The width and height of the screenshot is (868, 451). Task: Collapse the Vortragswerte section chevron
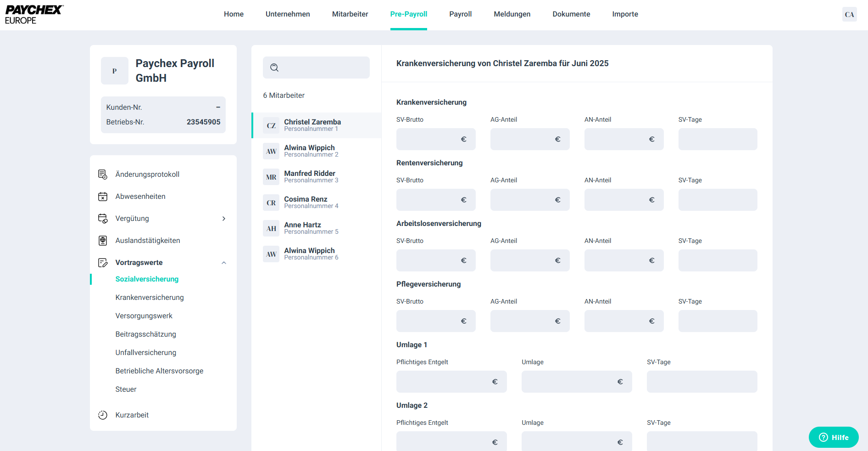(224, 263)
